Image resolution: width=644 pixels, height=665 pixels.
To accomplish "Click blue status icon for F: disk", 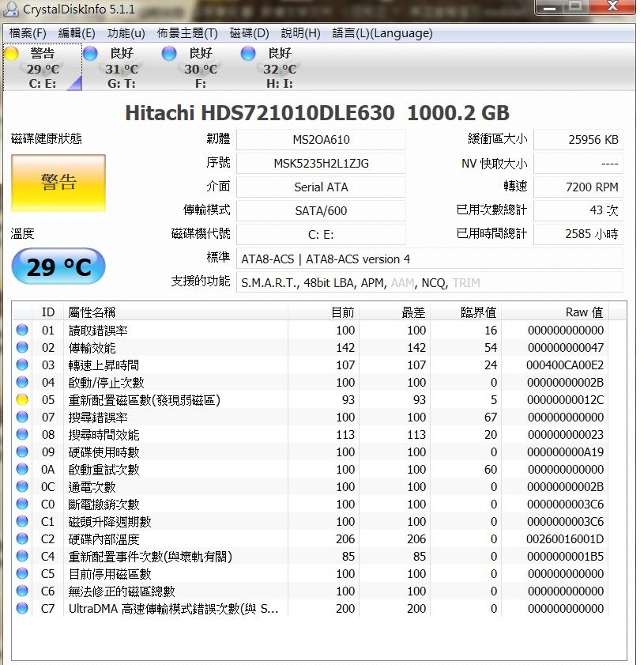I will pyautogui.click(x=169, y=54).
